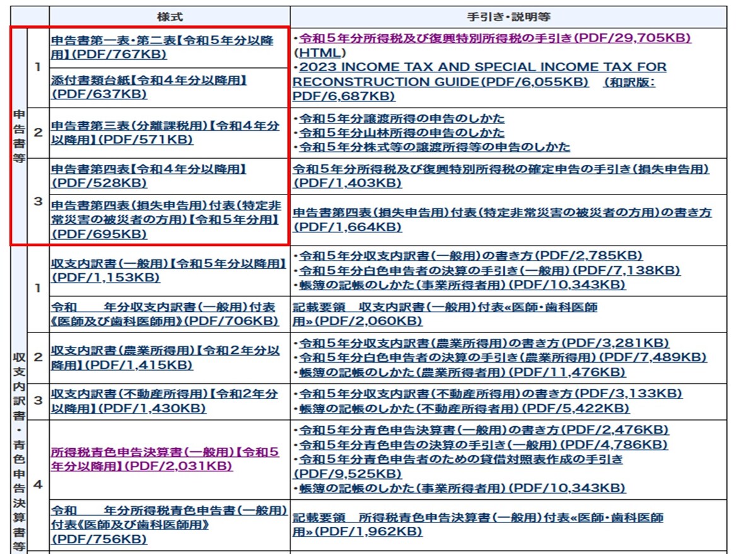This screenshot has height=554, width=756.
Task: Open 申告書第一表・第二表【令和5年分以降用】 PDF link
Action: (163, 47)
